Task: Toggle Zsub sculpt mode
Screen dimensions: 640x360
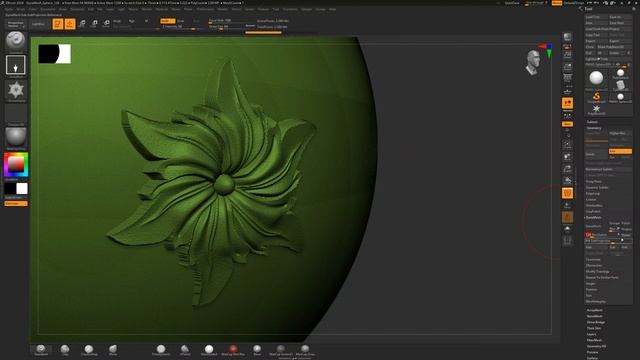Action: pyautogui.click(x=181, y=21)
